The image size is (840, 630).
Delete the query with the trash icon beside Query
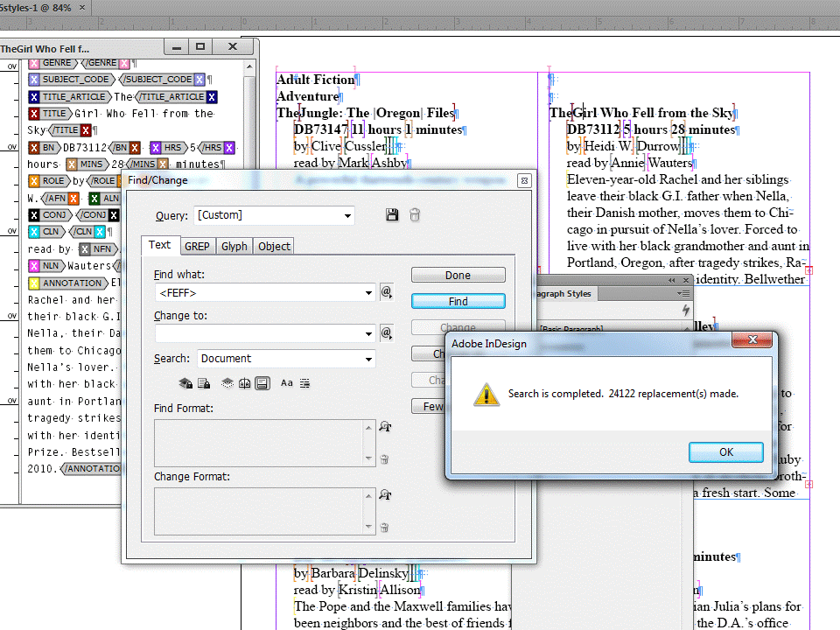click(x=415, y=215)
